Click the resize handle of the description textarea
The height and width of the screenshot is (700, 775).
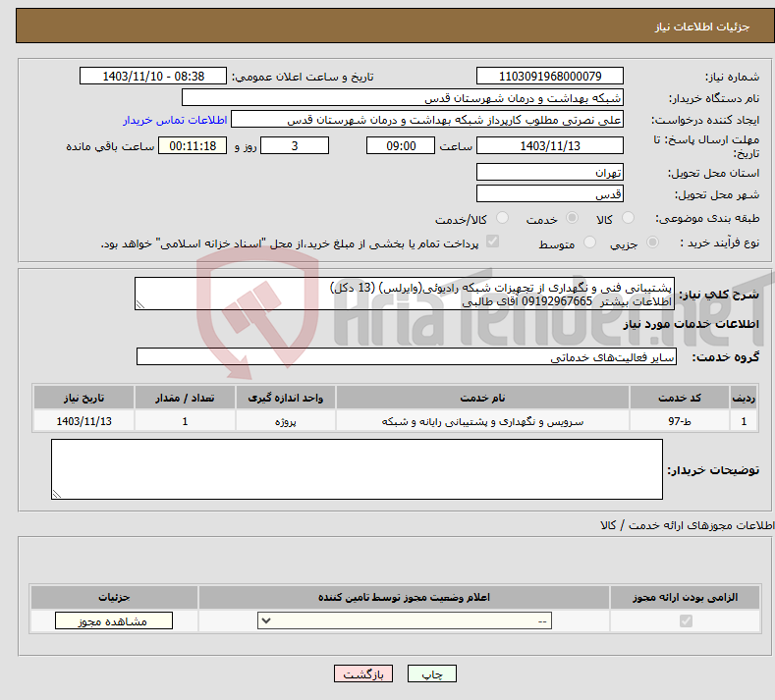139,304
